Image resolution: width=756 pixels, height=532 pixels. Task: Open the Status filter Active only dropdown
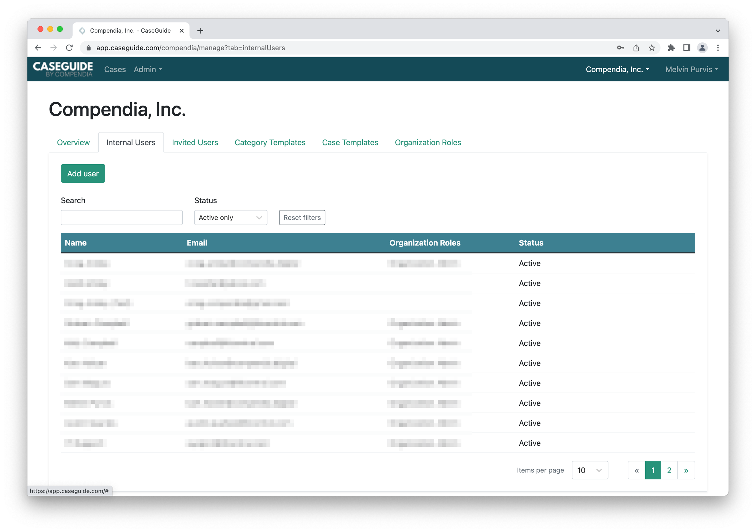pyautogui.click(x=230, y=217)
